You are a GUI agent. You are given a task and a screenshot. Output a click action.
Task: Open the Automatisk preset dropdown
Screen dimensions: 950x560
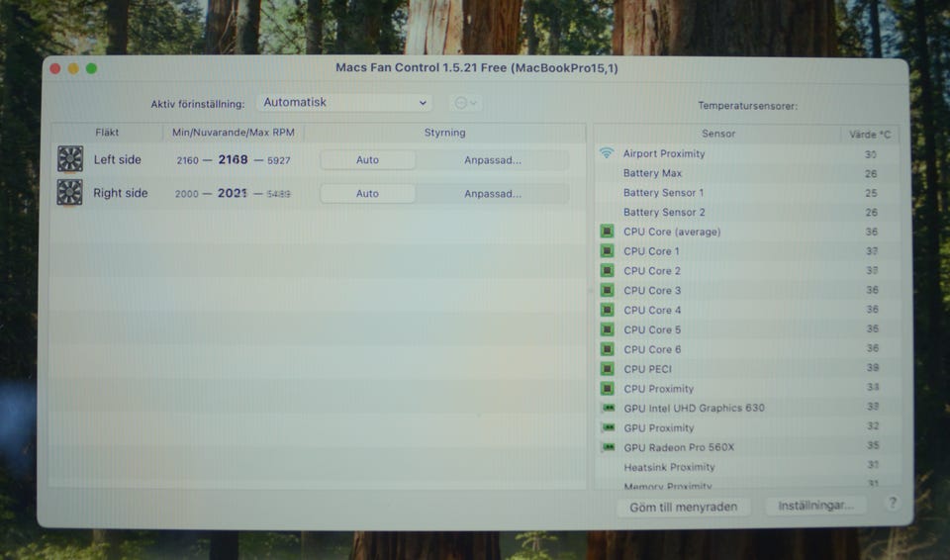click(x=344, y=103)
